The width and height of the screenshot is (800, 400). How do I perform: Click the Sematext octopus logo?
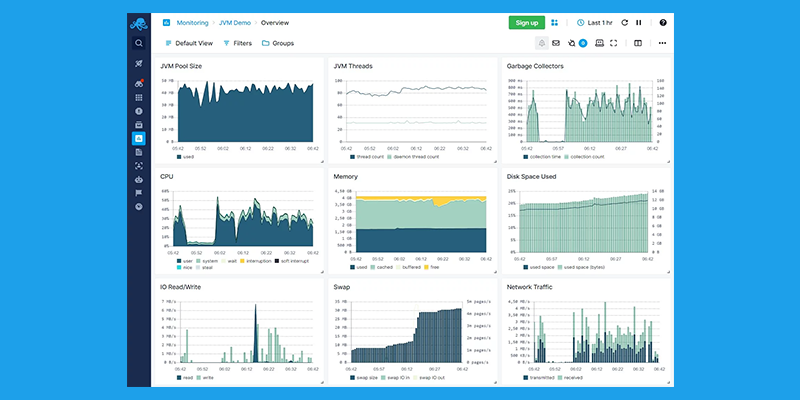[139, 23]
